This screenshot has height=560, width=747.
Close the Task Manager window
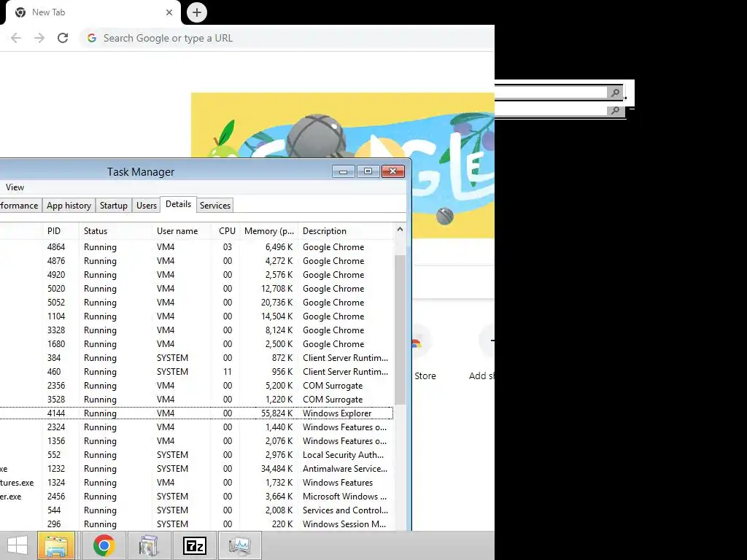393,171
